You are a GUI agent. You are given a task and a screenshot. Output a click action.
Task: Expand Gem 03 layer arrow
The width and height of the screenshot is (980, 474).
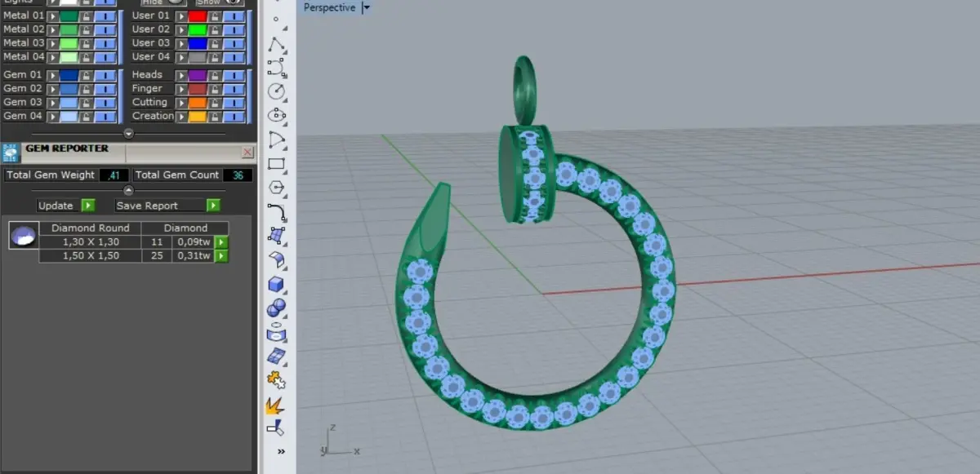52,103
